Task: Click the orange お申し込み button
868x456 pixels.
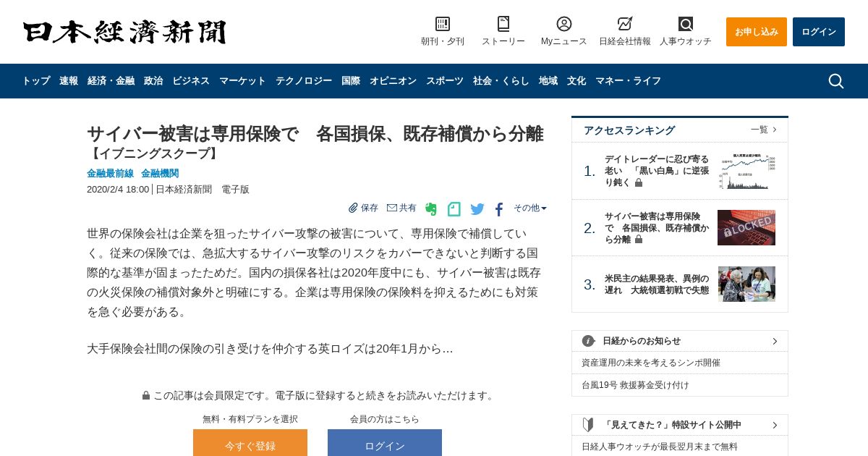Action: pyautogui.click(x=757, y=32)
